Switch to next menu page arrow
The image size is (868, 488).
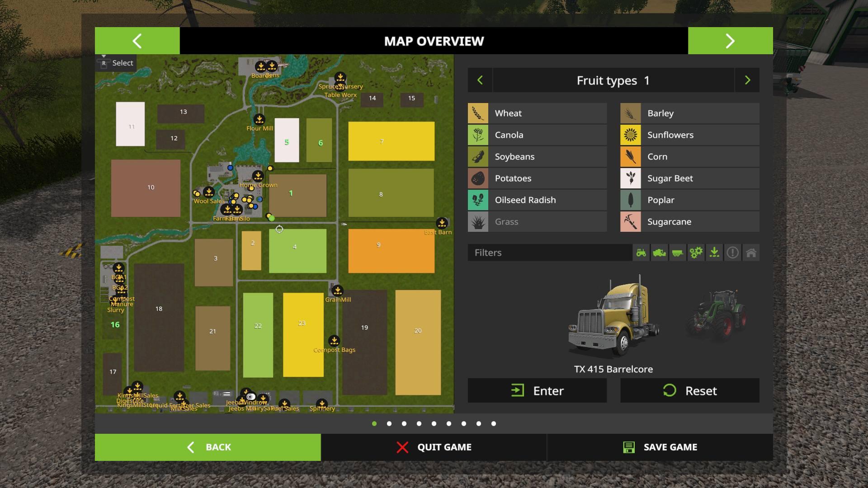coord(730,41)
